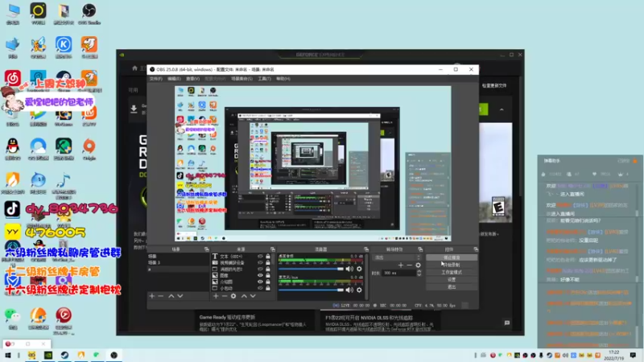
Task: Open 场景集合(S) menu in OBS
Action: tap(242, 78)
